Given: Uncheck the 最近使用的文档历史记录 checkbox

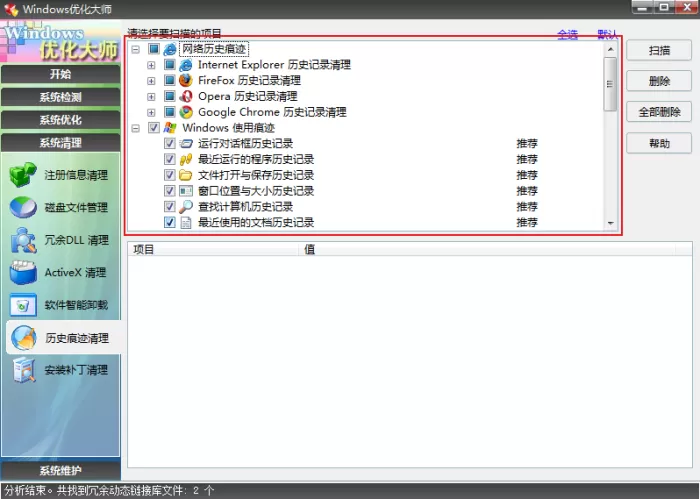Looking at the screenshot, I should point(170,222).
